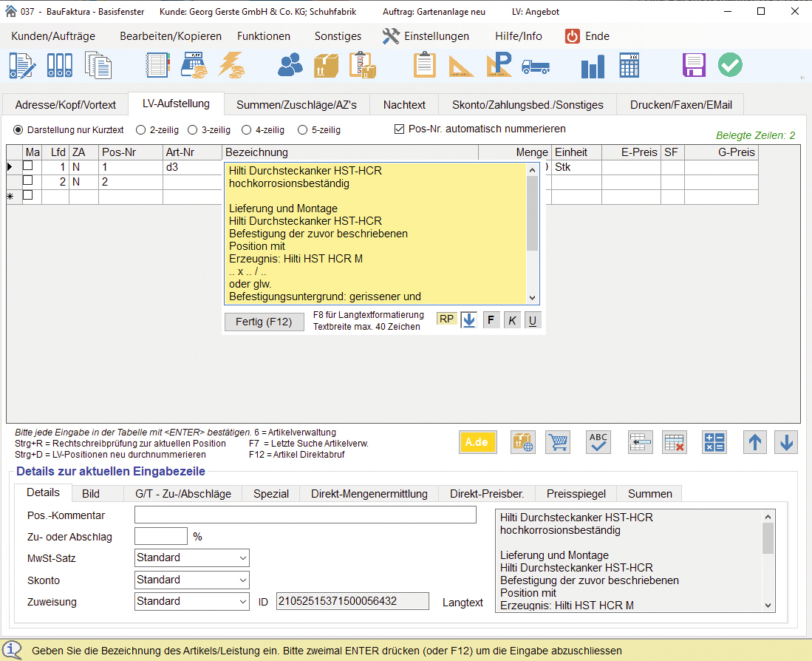Open the customers people icon
This screenshot has width=812, height=661.
click(x=290, y=66)
